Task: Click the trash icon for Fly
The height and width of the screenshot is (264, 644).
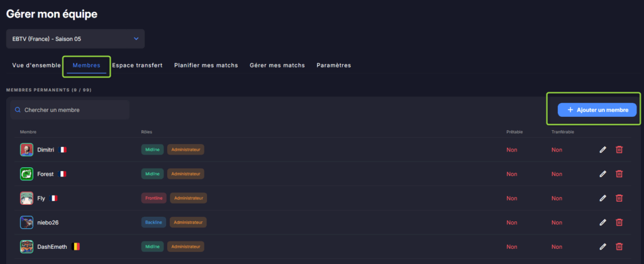Action: click(619, 198)
